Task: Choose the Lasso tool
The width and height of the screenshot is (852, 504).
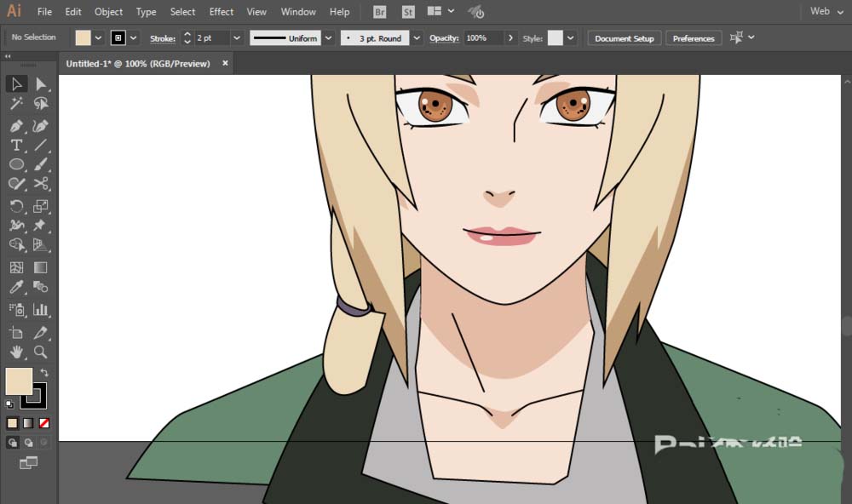Action: click(x=41, y=103)
